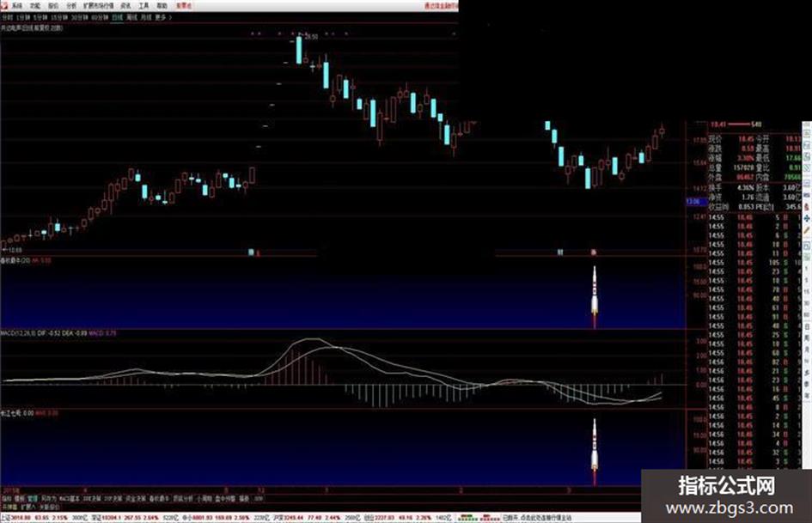The width and height of the screenshot is (812, 523).
Task: Click the blue move-cross icon in right sidebar
Action: (807, 220)
